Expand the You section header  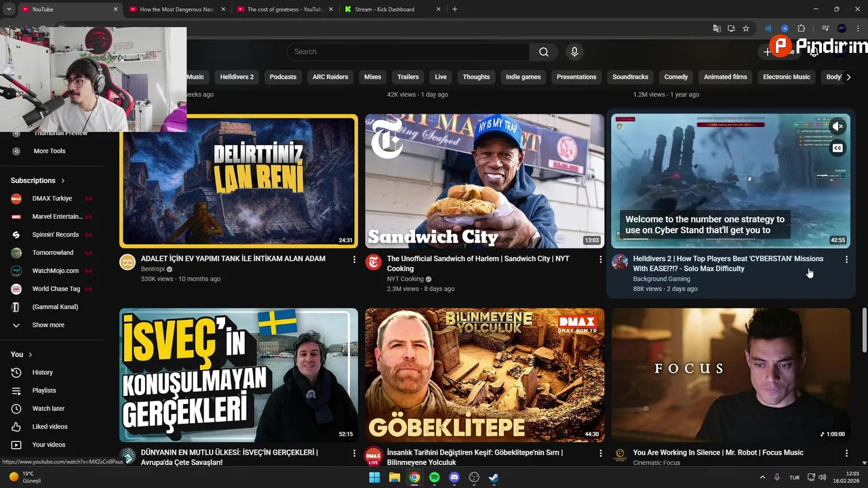[22, 354]
